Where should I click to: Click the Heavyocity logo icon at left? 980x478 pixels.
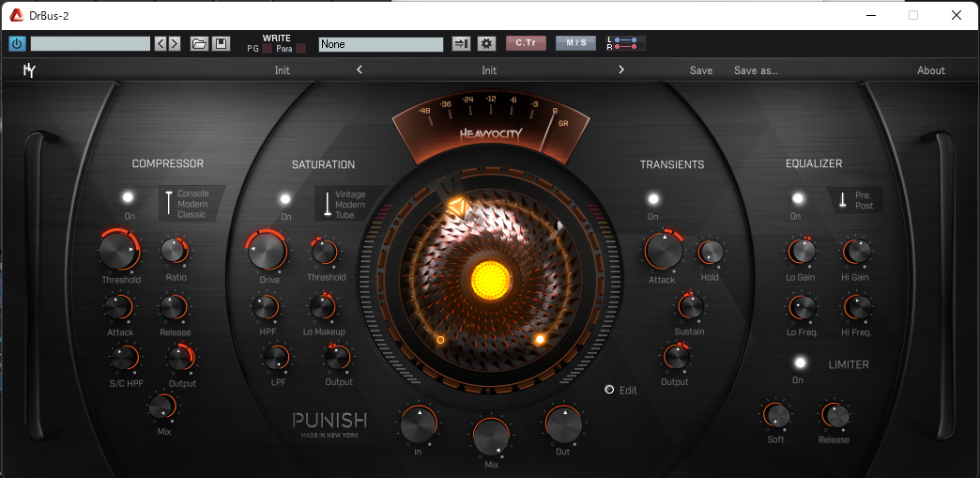pos(29,70)
